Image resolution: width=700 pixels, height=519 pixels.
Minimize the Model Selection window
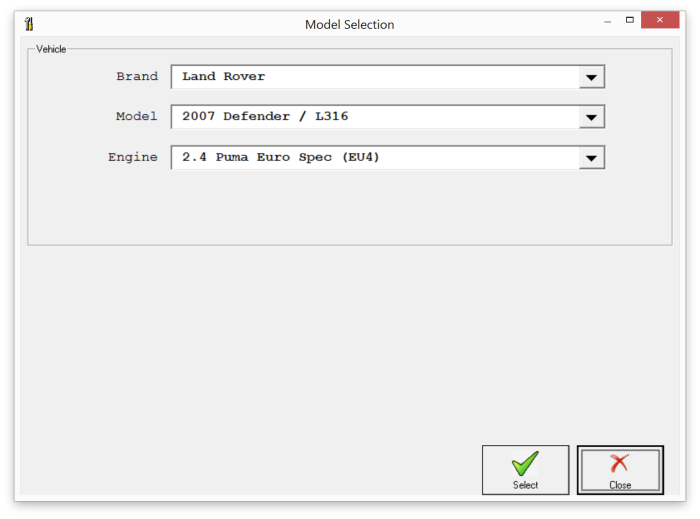[x=607, y=21]
